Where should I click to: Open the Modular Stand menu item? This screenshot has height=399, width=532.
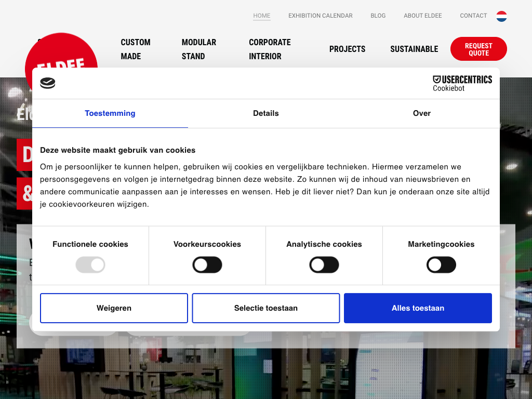point(198,49)
